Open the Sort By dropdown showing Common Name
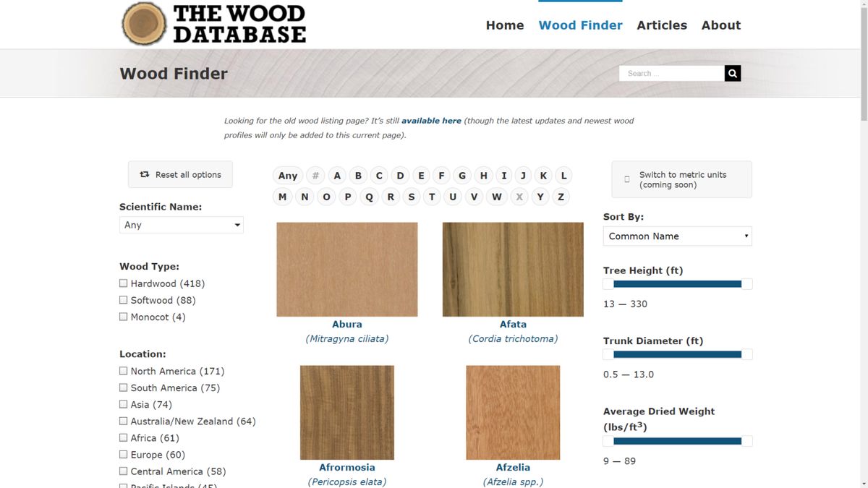The height and width of the screenshot is (488, 868). (x=677, y=236)
